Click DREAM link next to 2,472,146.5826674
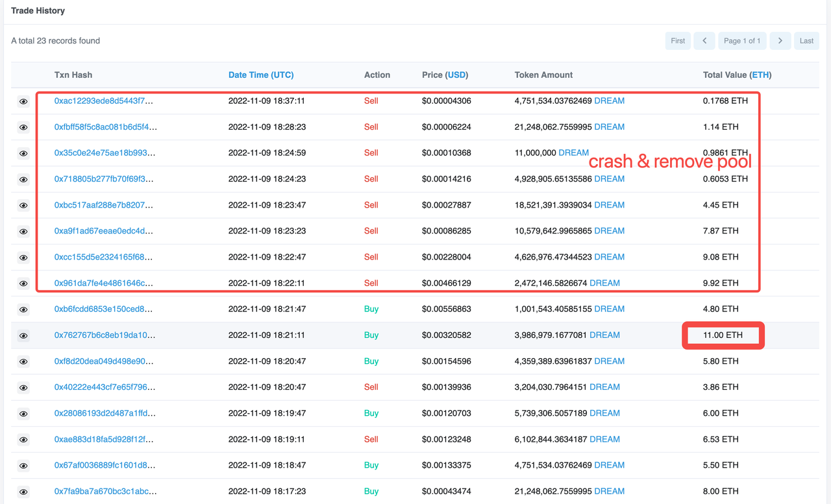Screen dimensions: 831x504 coord(604,283)
